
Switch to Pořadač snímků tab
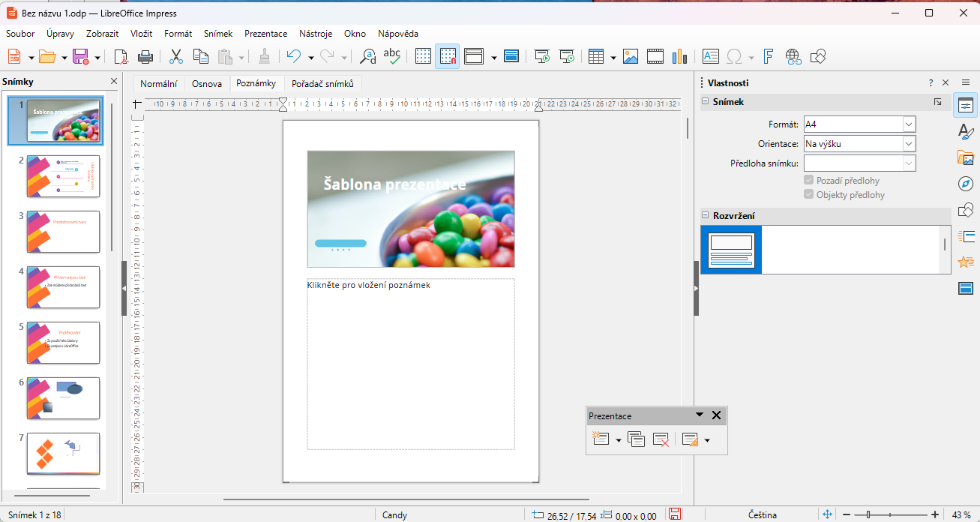[322, 84]
